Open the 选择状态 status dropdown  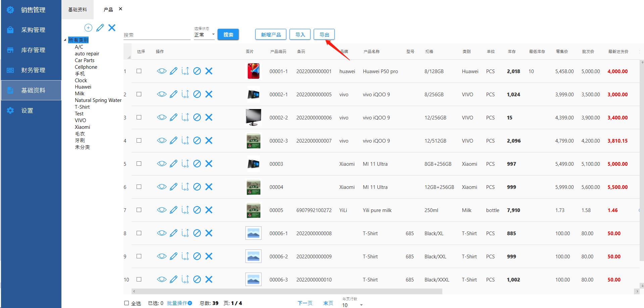204,35
